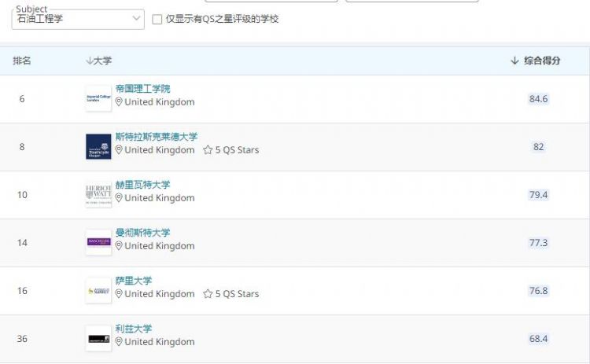Open the 萨里大学 university link
This screenshot has height=364, width=590.
[134, 281]
